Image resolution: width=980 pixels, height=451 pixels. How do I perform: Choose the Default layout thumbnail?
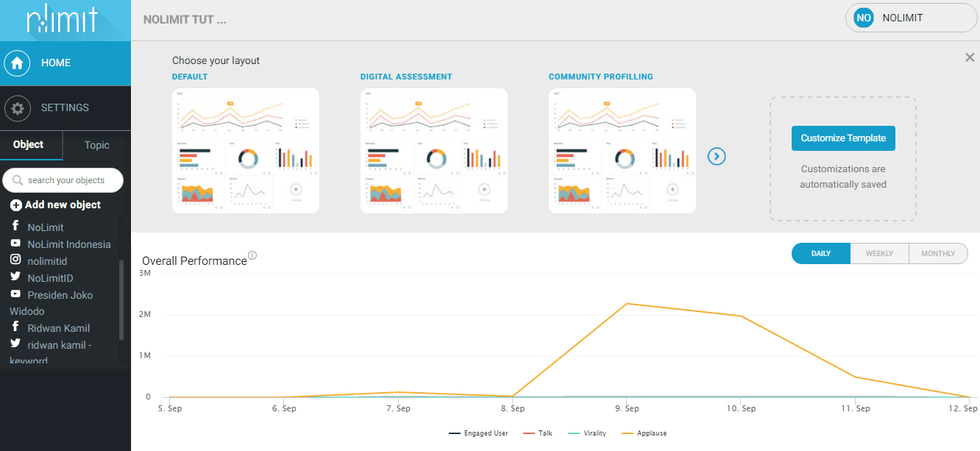pyautogui.click(x=246, y=151)
